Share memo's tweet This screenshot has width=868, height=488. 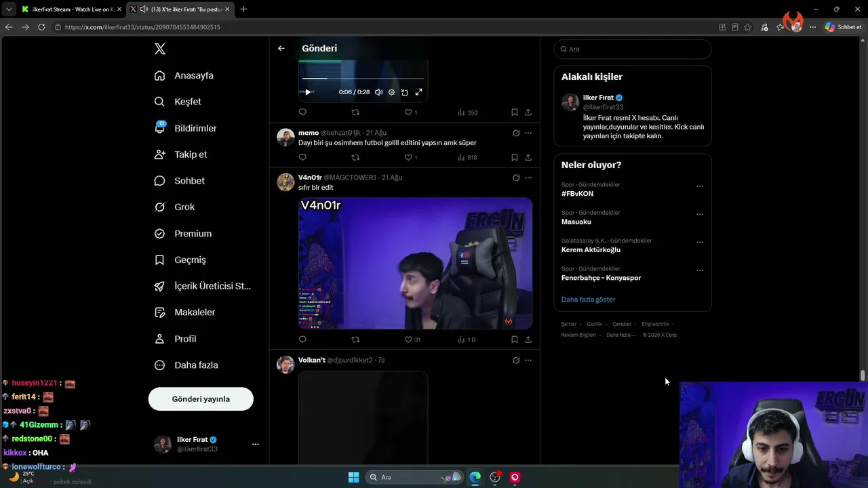click(x=528, y=157)
